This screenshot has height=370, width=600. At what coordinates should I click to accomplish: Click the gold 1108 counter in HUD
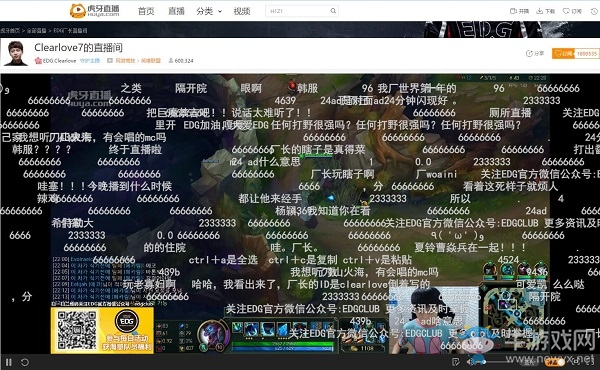(363, 348)
